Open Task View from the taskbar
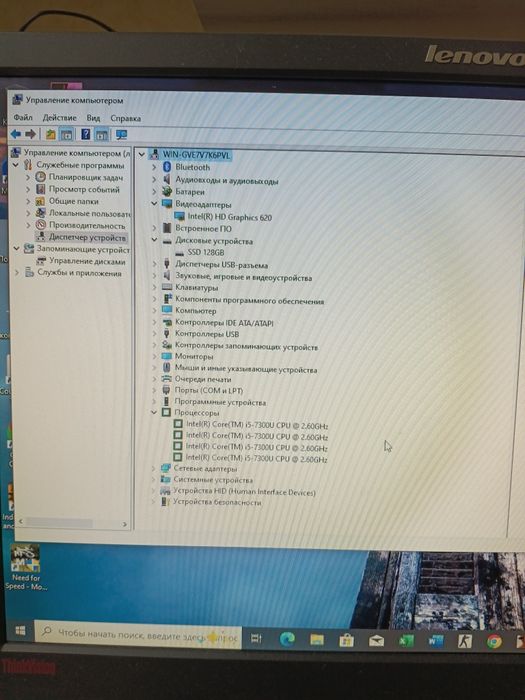Screen dimensions: 525x700 (x=256, y=639)
